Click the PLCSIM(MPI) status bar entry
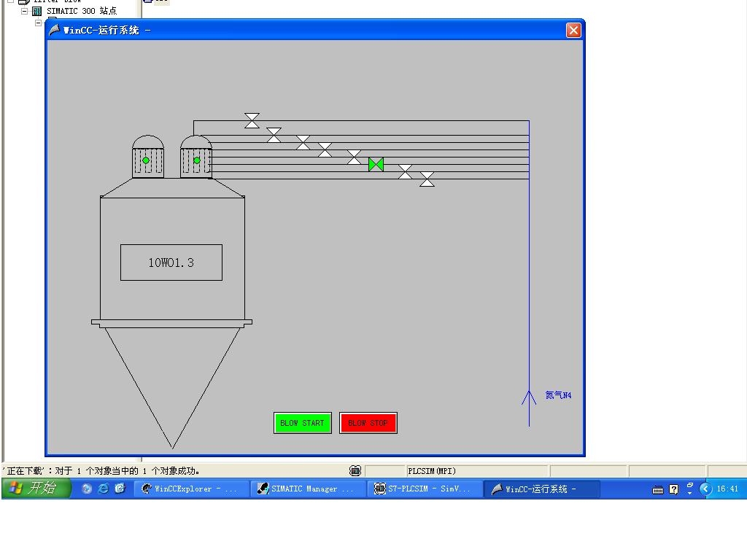 [432, 471]
